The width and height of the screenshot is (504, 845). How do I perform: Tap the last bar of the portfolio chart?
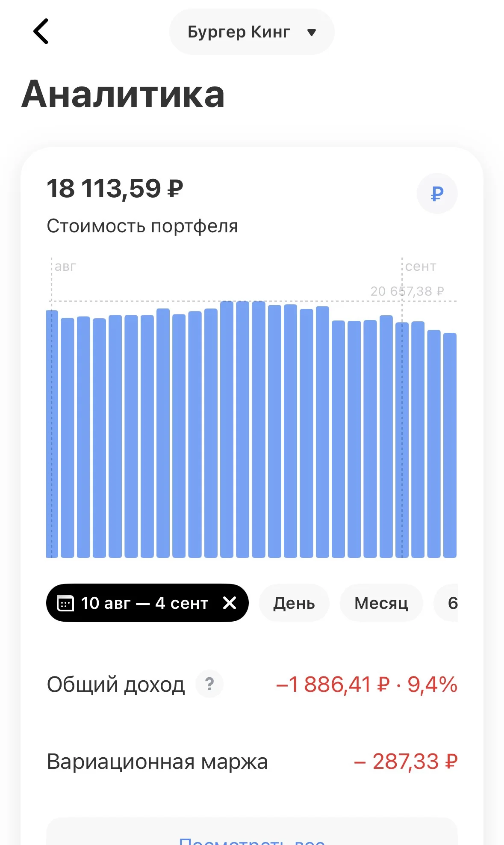coord(450,445)
